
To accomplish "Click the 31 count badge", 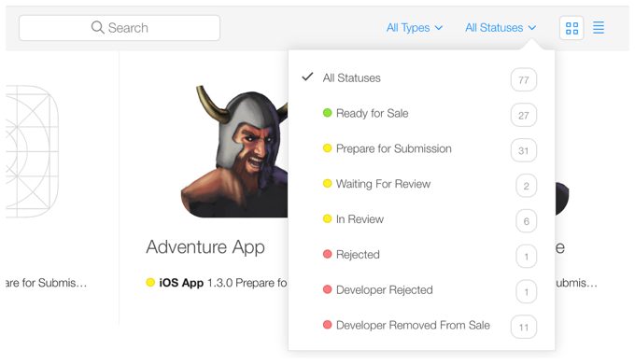I will point(524,150).
